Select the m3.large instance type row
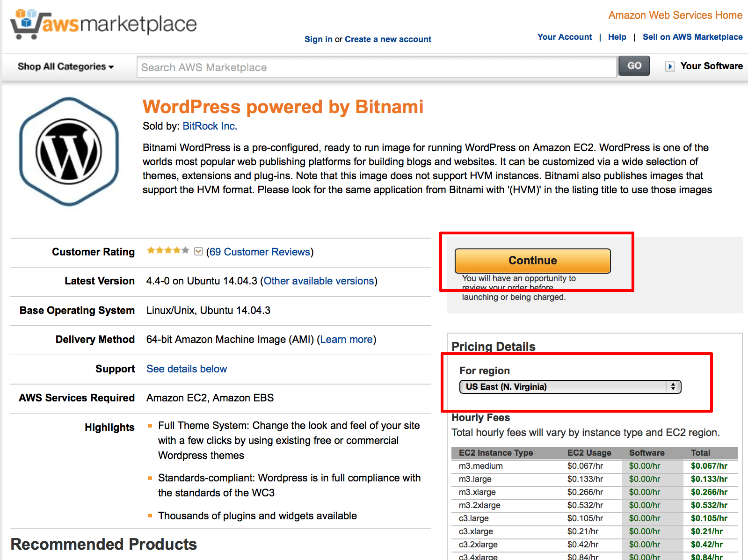748x560 pixels. (x=595, y=479)
